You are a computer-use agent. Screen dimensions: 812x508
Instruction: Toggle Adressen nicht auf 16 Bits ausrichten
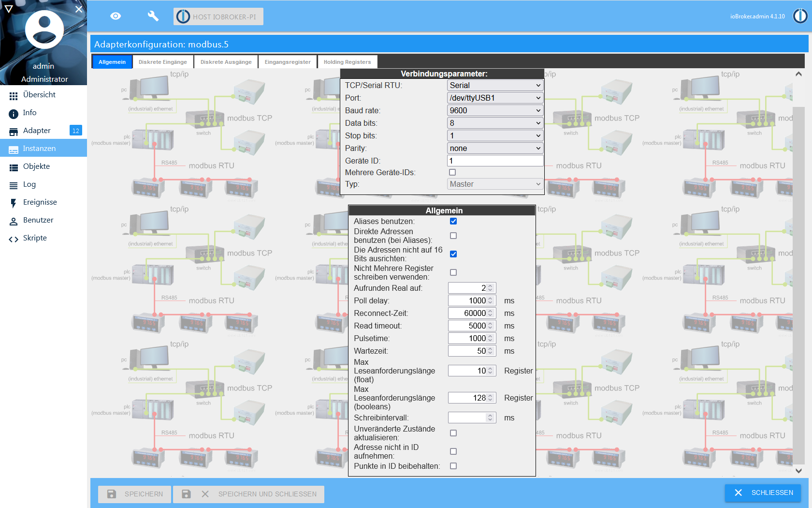[x=453, y=254]
